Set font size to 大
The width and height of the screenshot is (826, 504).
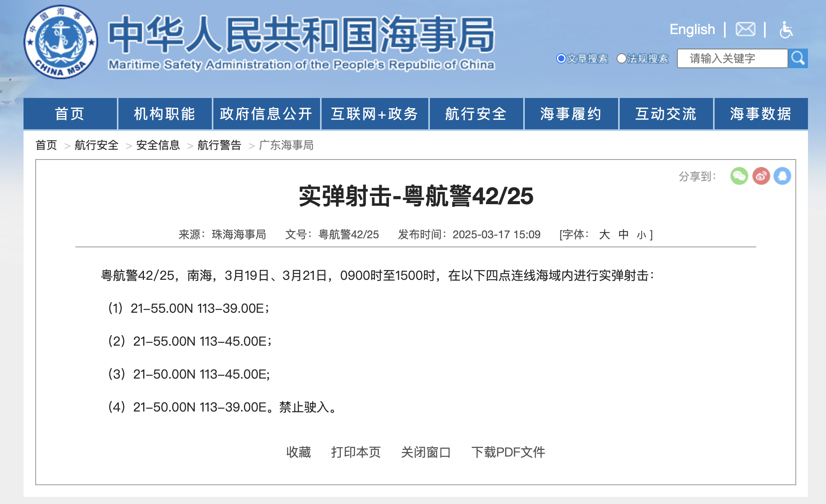point(604,234)
